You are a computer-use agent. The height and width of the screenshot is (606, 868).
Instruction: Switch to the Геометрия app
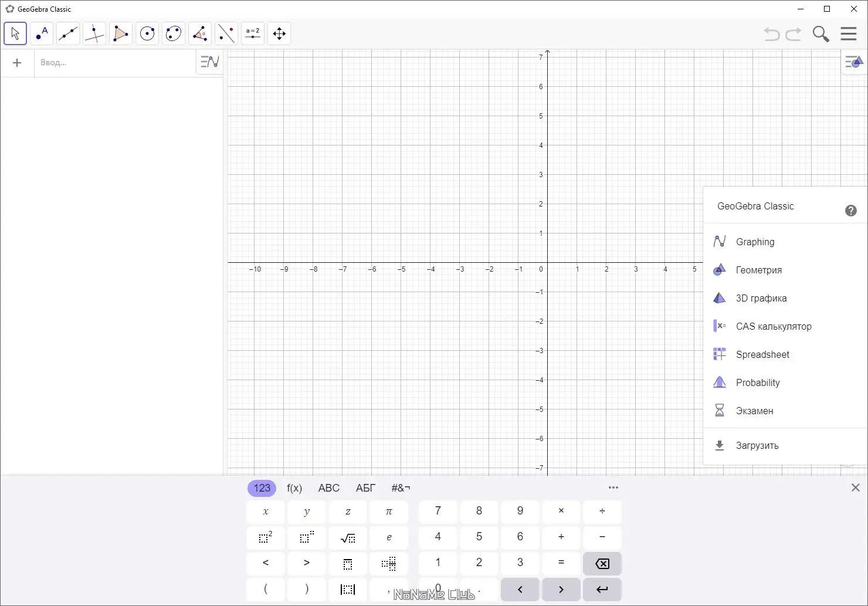[x=785, y=270]
